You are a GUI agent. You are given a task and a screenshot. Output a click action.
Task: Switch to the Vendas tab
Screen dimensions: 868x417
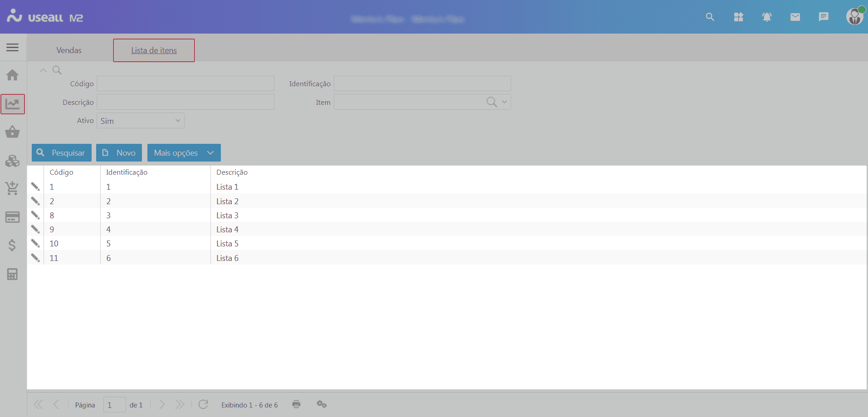[x=69, y=50]
